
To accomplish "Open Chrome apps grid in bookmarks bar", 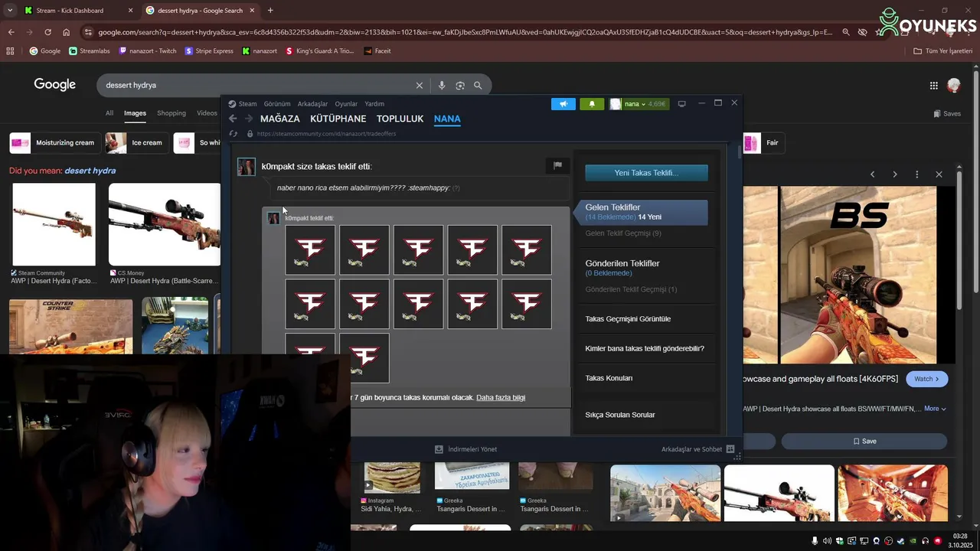I will (10, 51).
